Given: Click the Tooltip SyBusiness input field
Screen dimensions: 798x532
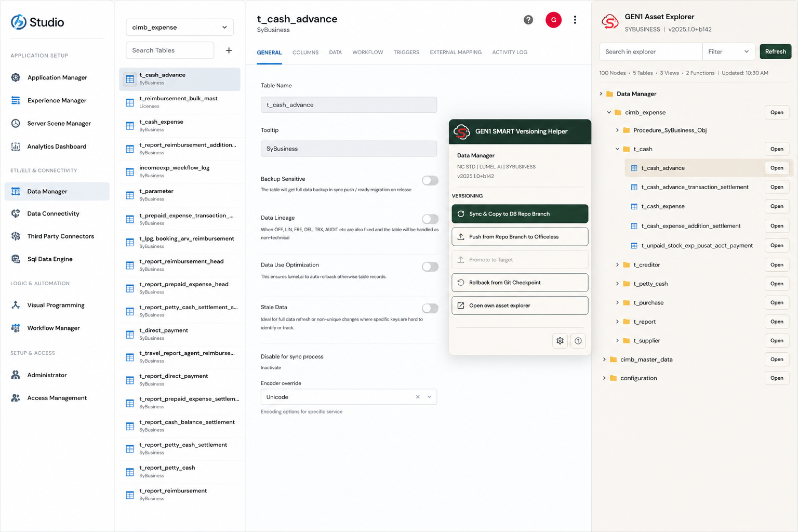Looking at the screenshot, I should (x=349, y=149).
